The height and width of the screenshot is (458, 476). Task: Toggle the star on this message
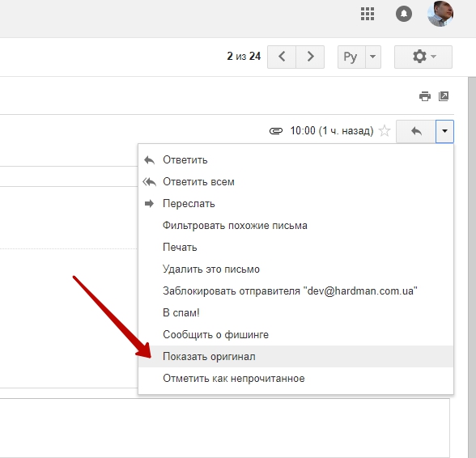tap(385, 131)
